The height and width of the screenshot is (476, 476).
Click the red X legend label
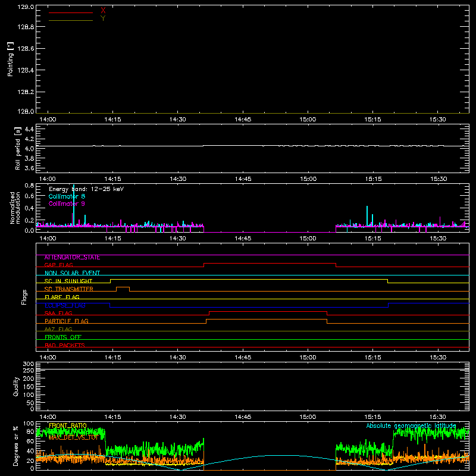pyautogui.click(x=103, y=11)
